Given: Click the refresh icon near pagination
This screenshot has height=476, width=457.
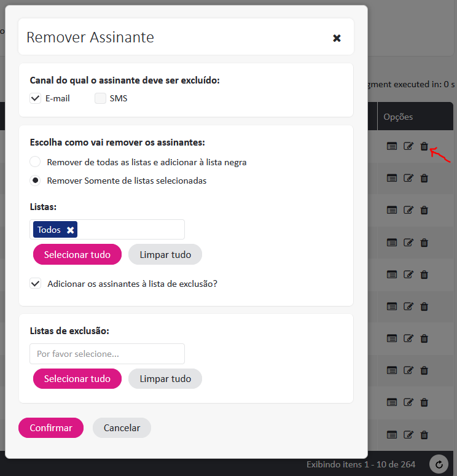Looking at the screenshot, I should point(439,464).
